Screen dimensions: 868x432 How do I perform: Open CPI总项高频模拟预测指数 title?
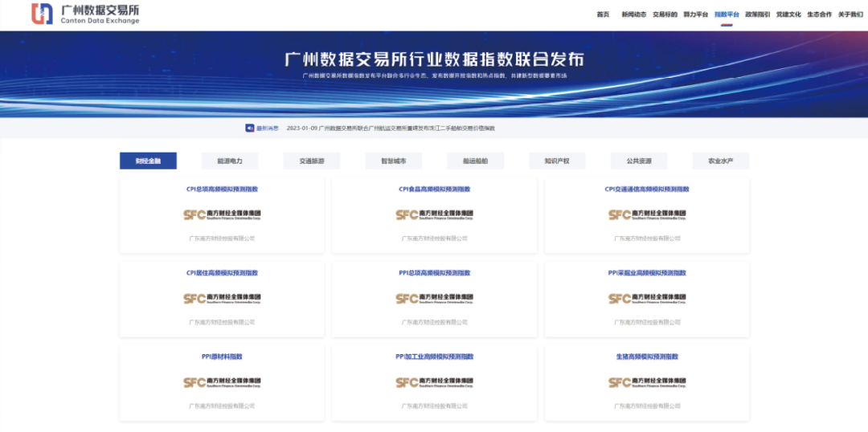(x=222, y=190)
